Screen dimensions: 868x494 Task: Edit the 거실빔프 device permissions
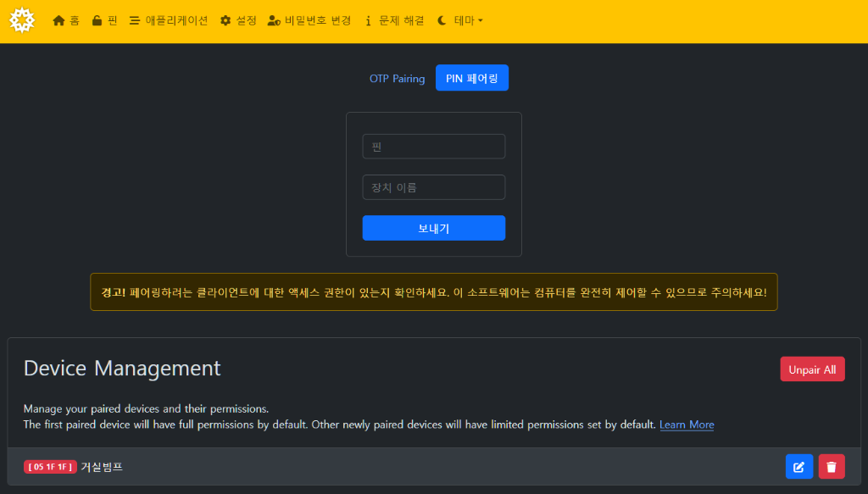(798, 466)
